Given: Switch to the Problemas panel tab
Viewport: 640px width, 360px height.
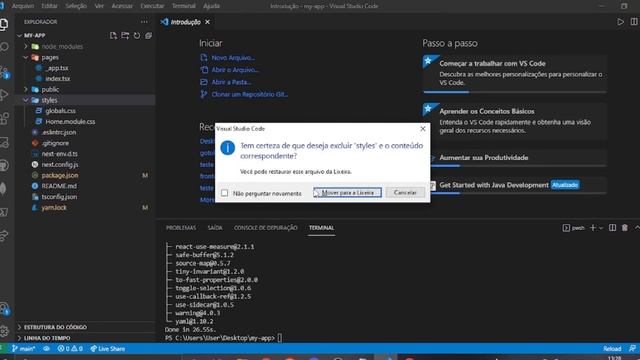Looking at the screenshot, I should point(181,228).
